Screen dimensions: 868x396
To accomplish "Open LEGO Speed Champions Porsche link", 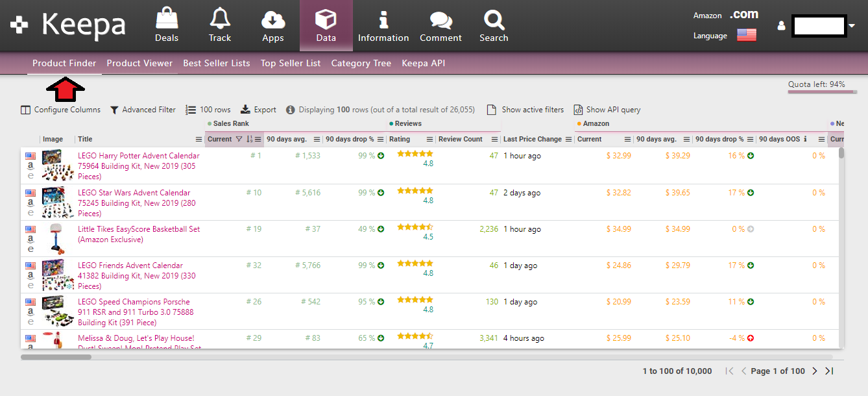I will click(136, 312).
